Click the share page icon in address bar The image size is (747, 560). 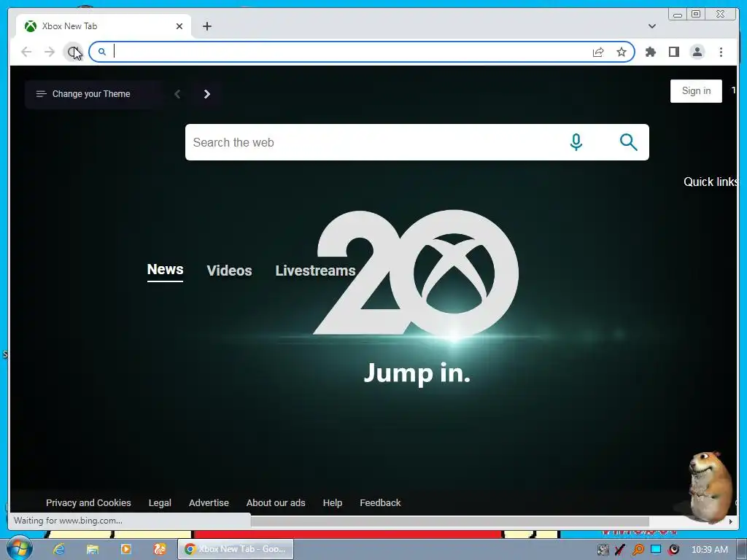coord(598,52)
